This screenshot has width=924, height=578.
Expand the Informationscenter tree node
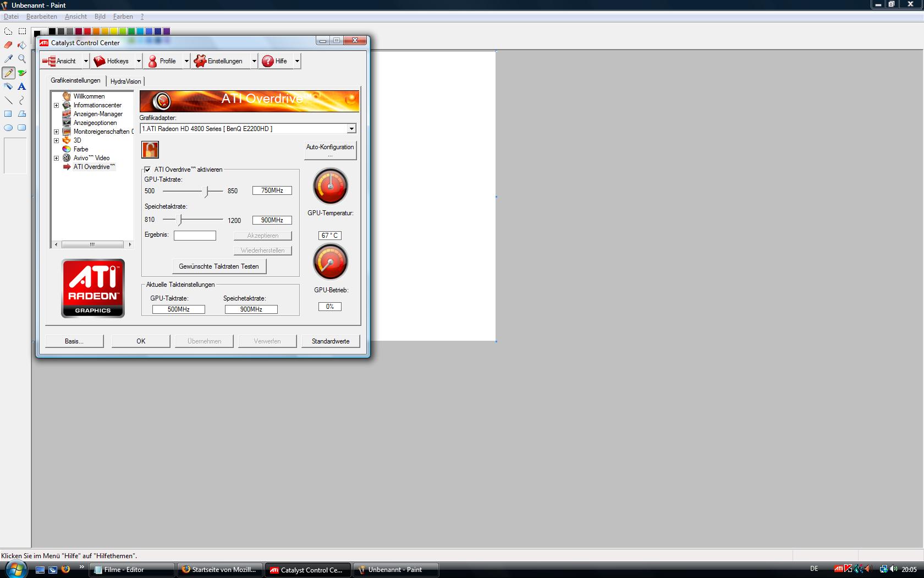(56, 105)
